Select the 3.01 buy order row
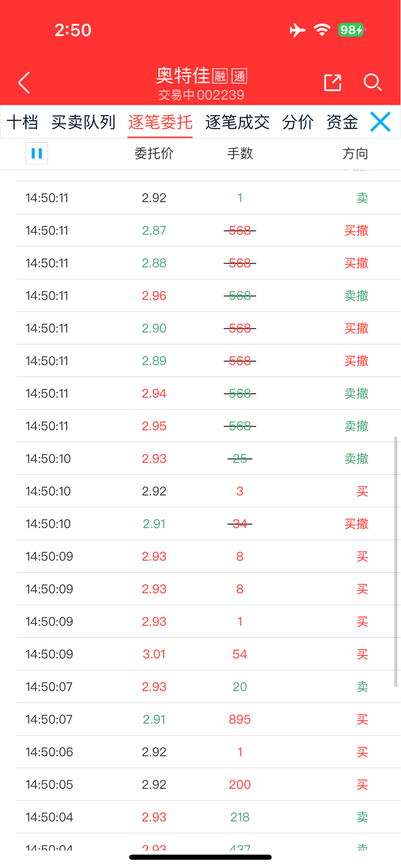 click(200, 654)
